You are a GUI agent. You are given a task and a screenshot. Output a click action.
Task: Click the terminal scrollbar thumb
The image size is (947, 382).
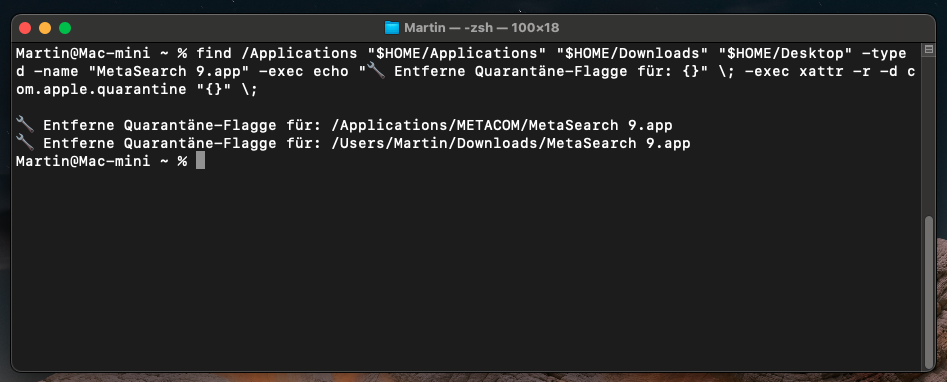tap(929, 291)
